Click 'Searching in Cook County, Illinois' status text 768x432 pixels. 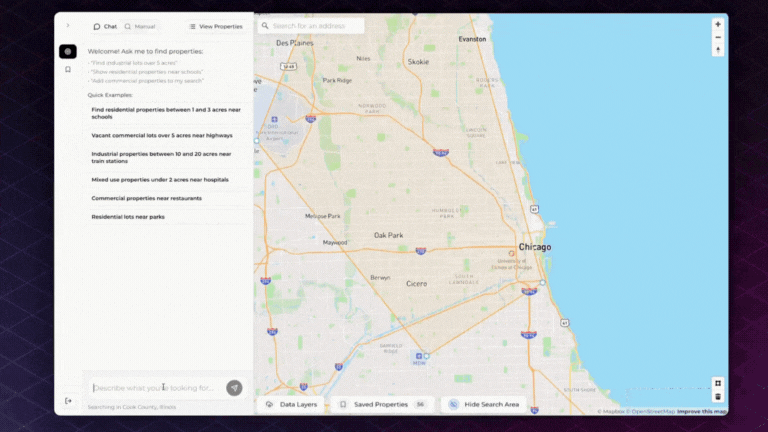[132, 407]
